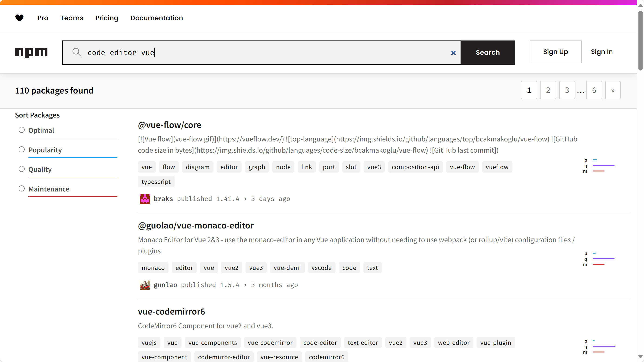Image resolution: width=644 pixels, height=362 pixels.
Task: Click the composition-api keyword tag
Action: [x=415, y=167]
